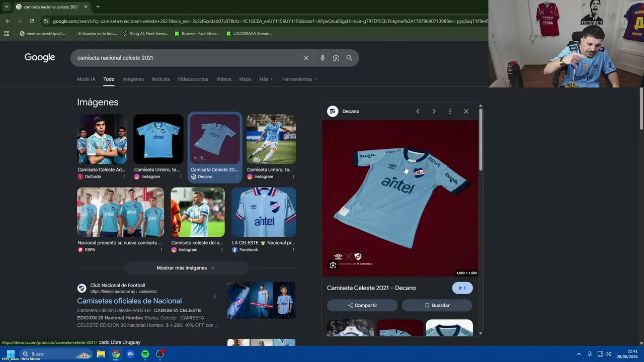Open the El Guasón en la hinc... bookmark
Screen dimensions: 644x362
(97, 34)
